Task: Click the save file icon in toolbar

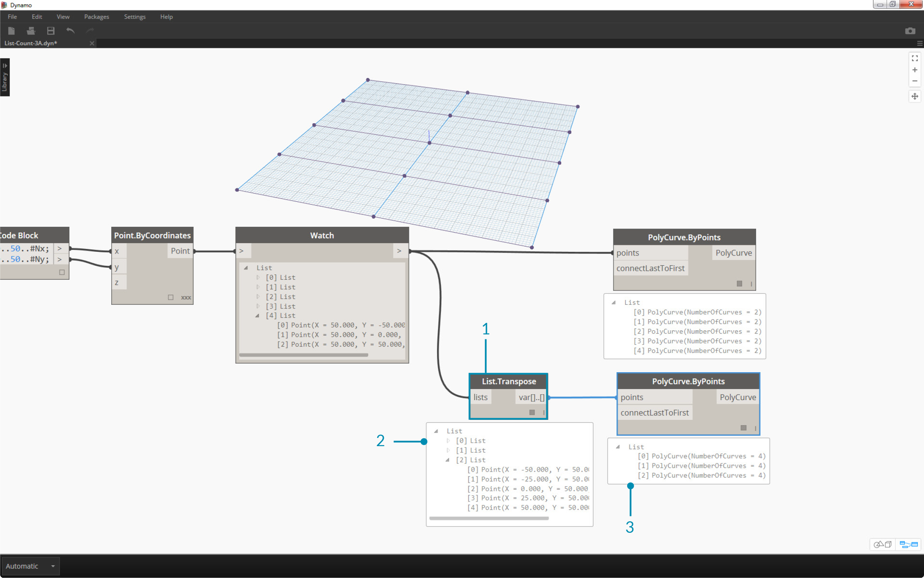Action: [49, 31]
